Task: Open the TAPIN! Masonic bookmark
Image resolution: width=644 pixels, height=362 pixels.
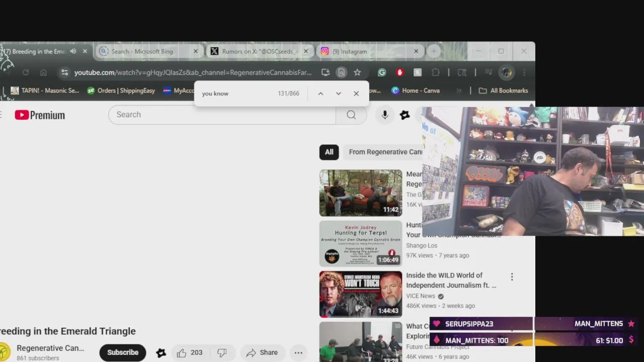Action: 45,90
